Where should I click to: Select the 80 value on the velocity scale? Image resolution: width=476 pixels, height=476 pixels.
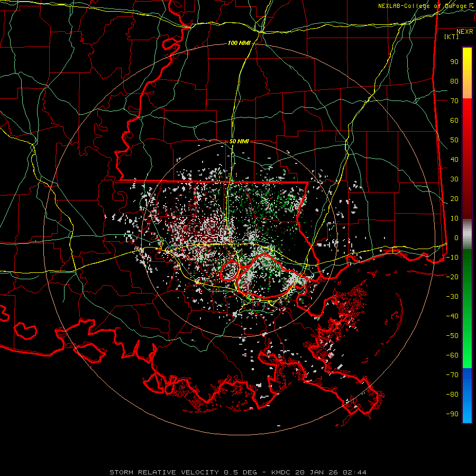tap(454, 81)
